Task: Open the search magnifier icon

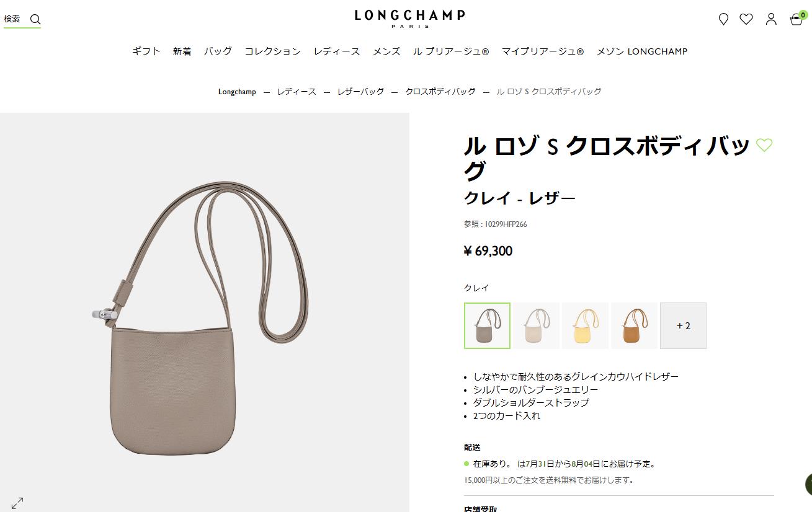Action: [35, 19]
